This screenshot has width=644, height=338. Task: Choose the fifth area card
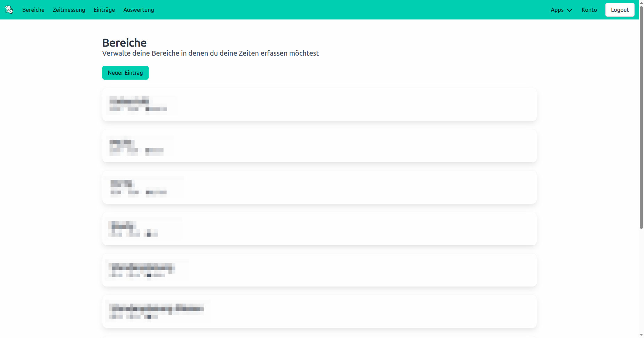point(319,270)
